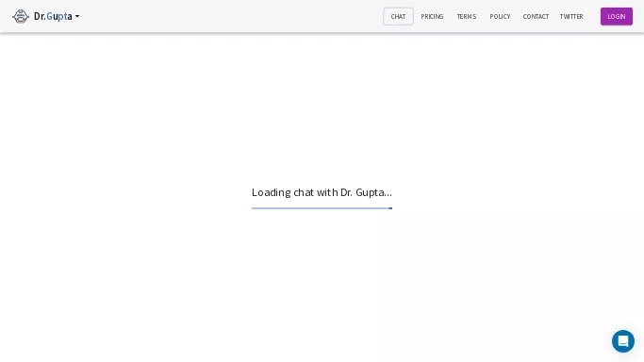Open the PRICING page
644x362 pixels.
432,16
